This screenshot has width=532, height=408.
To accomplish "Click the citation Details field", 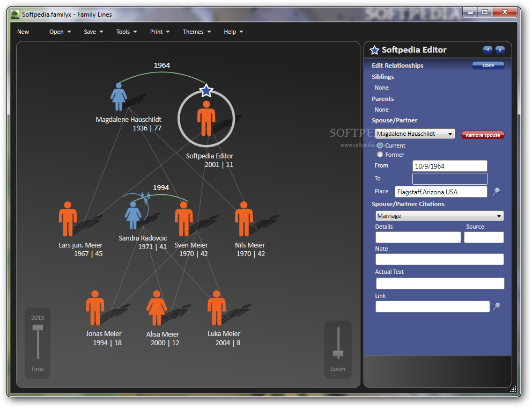I will tap(418, 237).
